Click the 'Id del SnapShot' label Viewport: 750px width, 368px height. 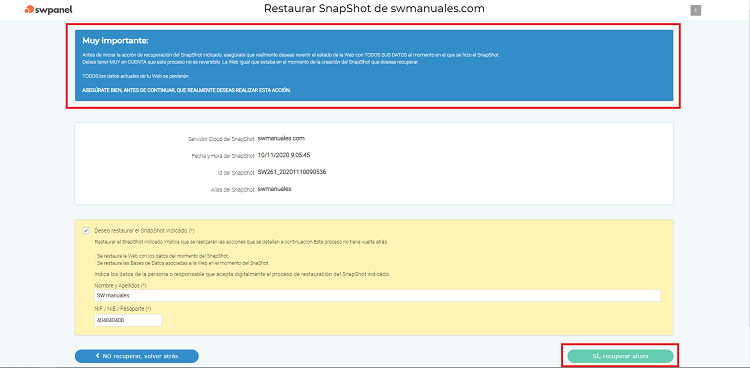tap(235, 172)
